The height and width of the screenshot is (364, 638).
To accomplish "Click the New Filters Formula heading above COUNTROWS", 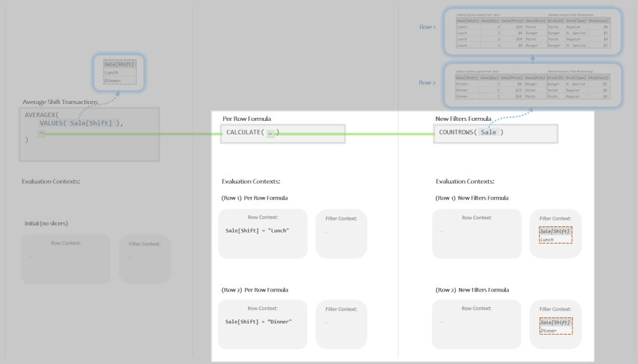I will [x=463, y=118].
